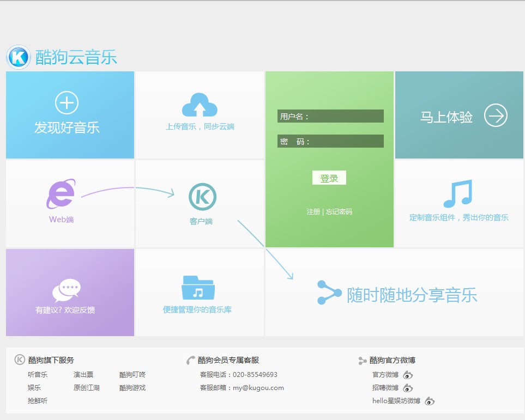Image resolution: width=525 pixels, height=420 pixels.
Task: Open the 酷狗游戏 footer link
Action: [x=132, y=387]
